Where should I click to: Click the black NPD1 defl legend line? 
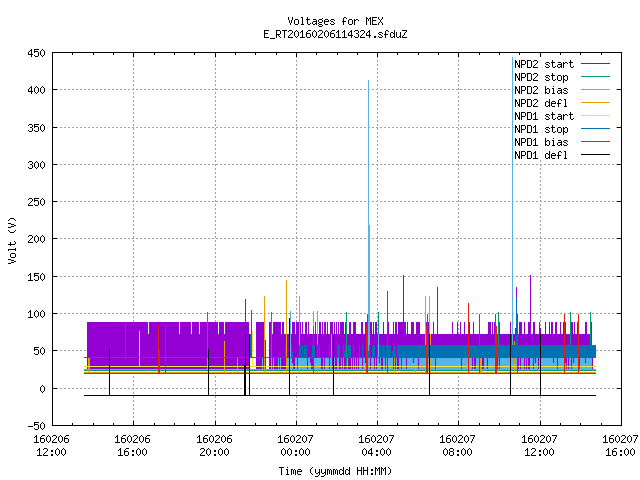[595, 155]
